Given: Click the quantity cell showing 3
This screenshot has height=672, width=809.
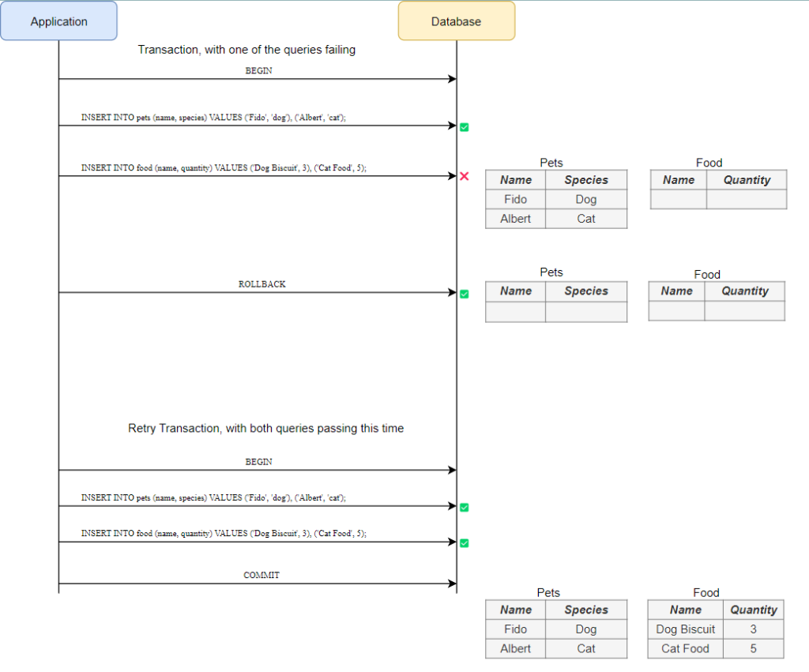Looking at the screenshot, I should (x=753, y=629).
